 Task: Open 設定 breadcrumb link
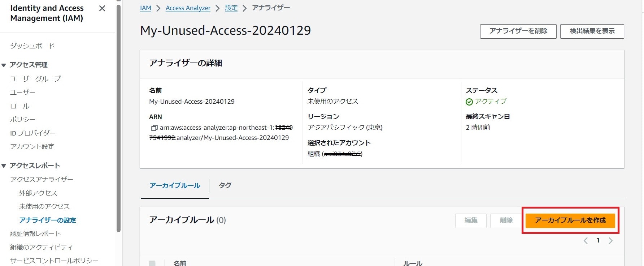(x=231, y=8)
